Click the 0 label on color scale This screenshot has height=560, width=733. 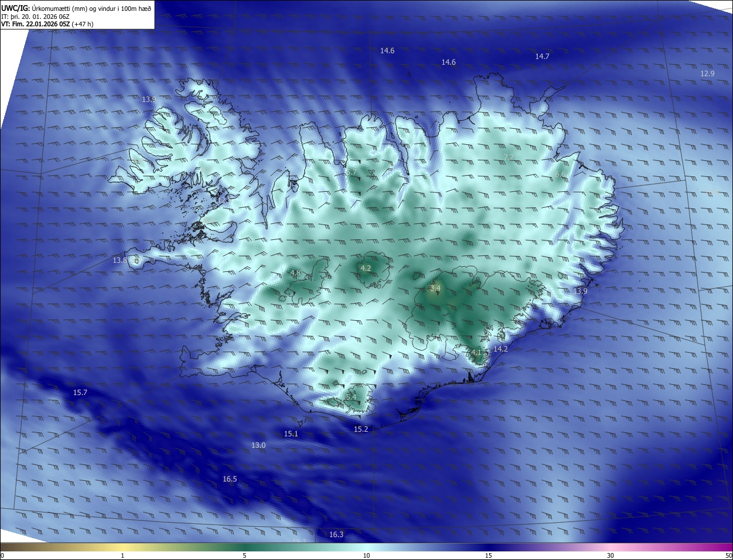click(x=2, y=555)
